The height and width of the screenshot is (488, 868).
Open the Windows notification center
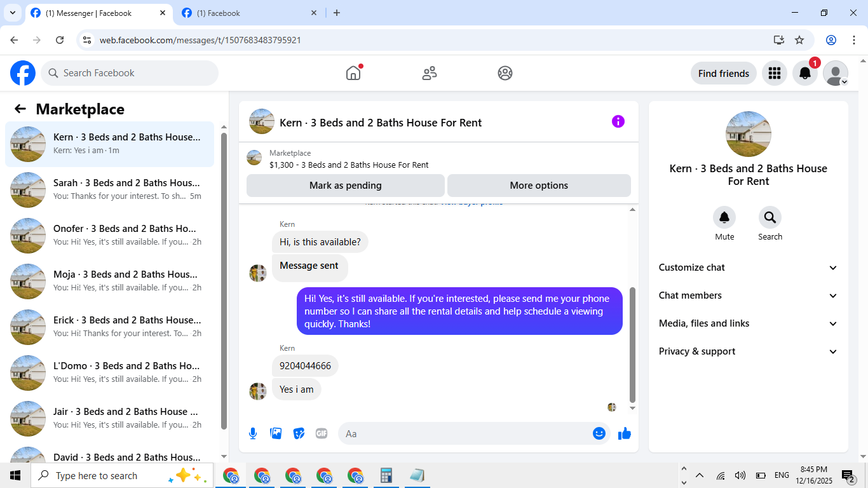click(x=848, y=476)
